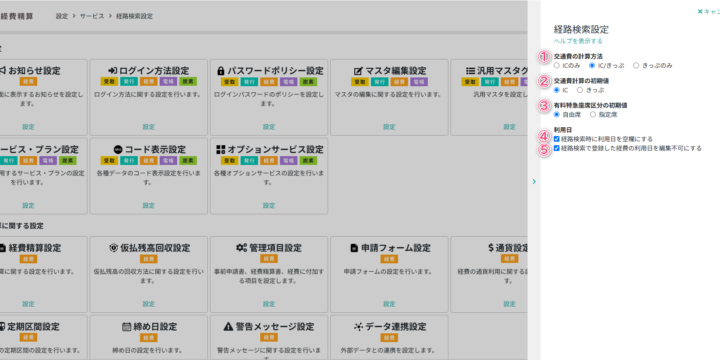Click the code icon on コード表示設定
This screenshot has width=720, height=360.
coord(118,150)
